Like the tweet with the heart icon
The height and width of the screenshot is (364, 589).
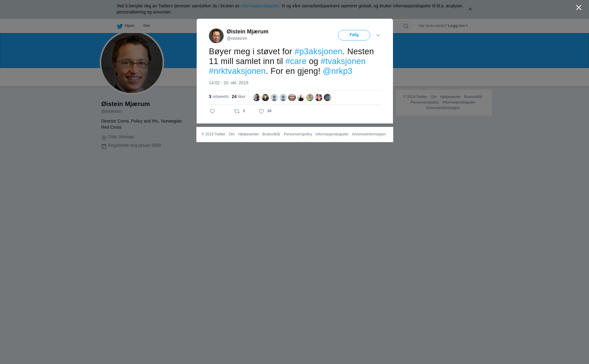click(261, 112)
